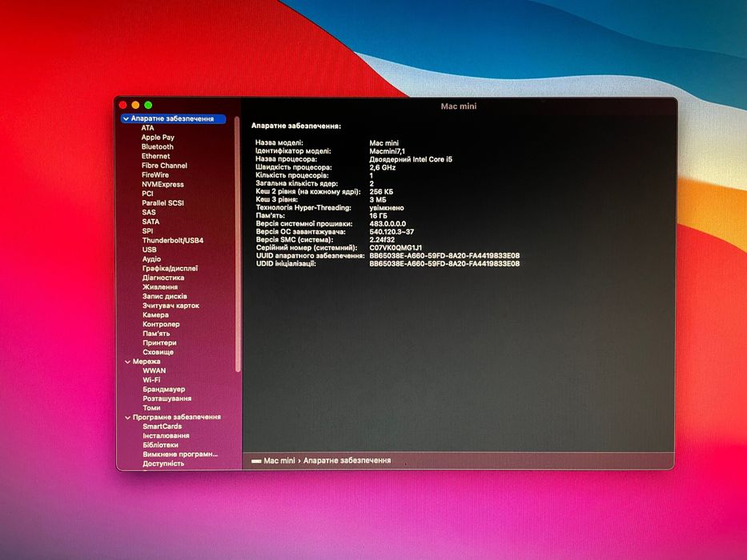Click Кеш 2 рівня value 256 КБ
747x560 pixels.
point(381,192)
